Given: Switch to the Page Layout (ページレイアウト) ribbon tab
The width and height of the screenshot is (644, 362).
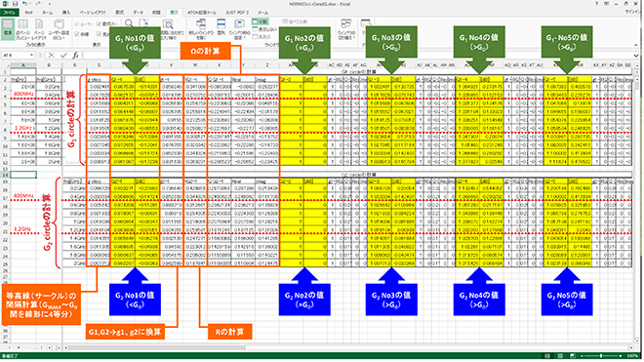Looking at the screenshot, I should (x=93, y=13).
